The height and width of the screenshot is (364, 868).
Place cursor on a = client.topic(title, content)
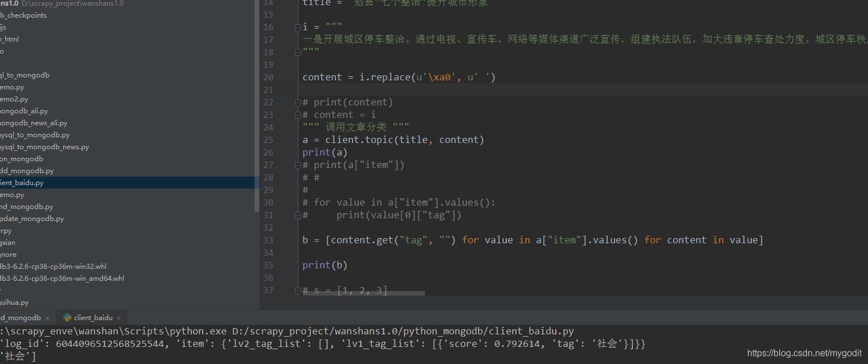393,140
